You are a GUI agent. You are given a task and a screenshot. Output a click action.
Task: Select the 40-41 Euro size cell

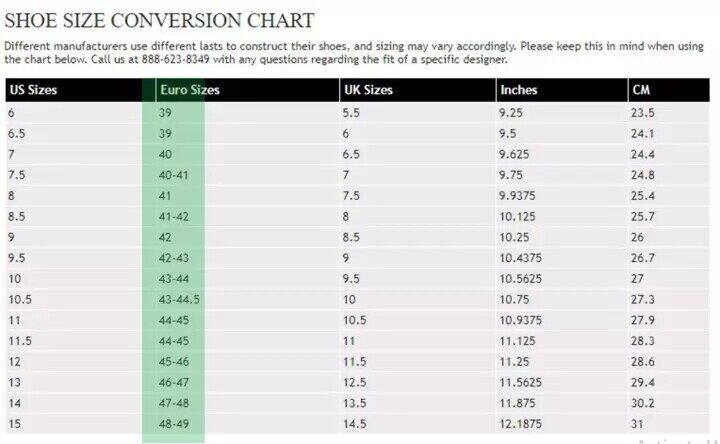pyautogui.click(x=174, y=175)
